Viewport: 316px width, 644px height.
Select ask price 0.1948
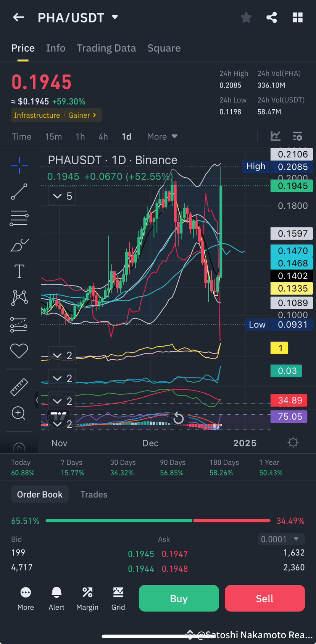click(175, 569)
